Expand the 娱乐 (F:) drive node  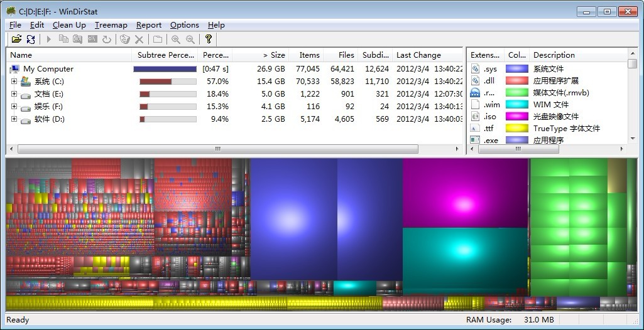[x=14, y=107]
